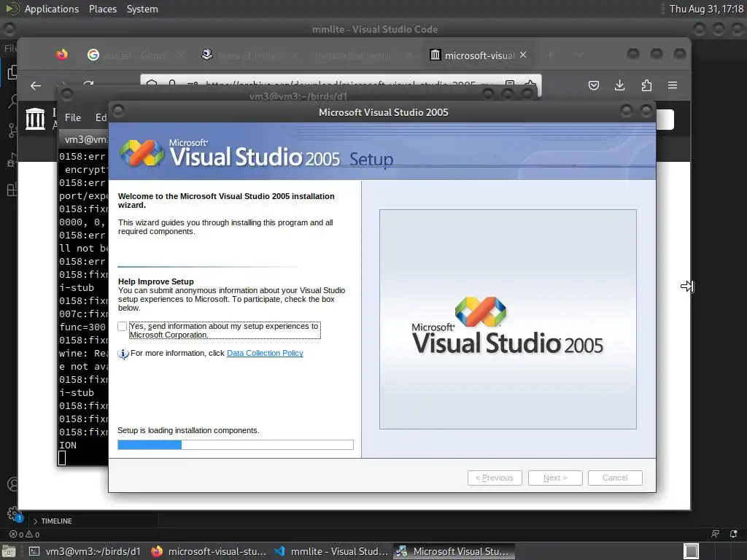Switch to the Google tab in Firefox
The image size is (747, 560).
coord(136,55)
